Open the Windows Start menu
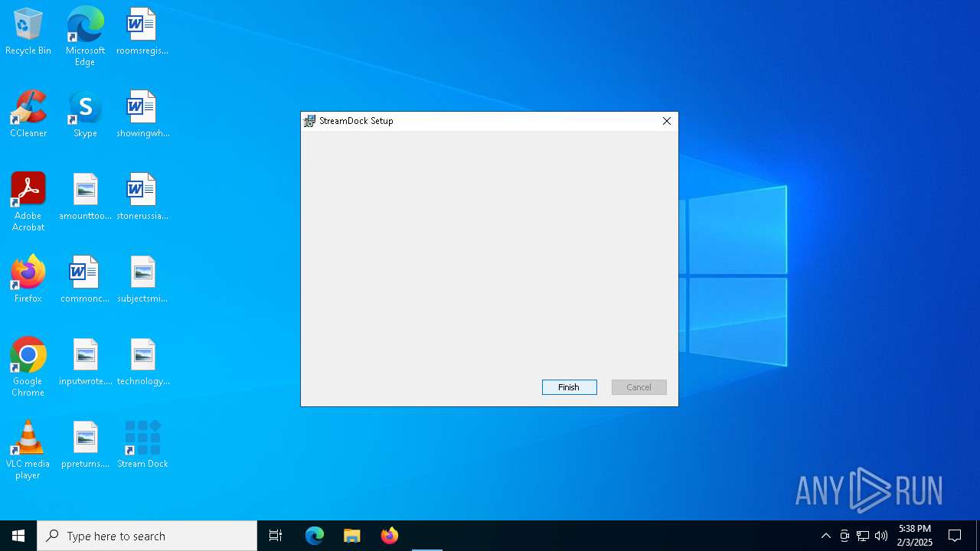Image resolution: width=980 pixels, height=551 pixels. pyautogui.click(x=18, y=536)
